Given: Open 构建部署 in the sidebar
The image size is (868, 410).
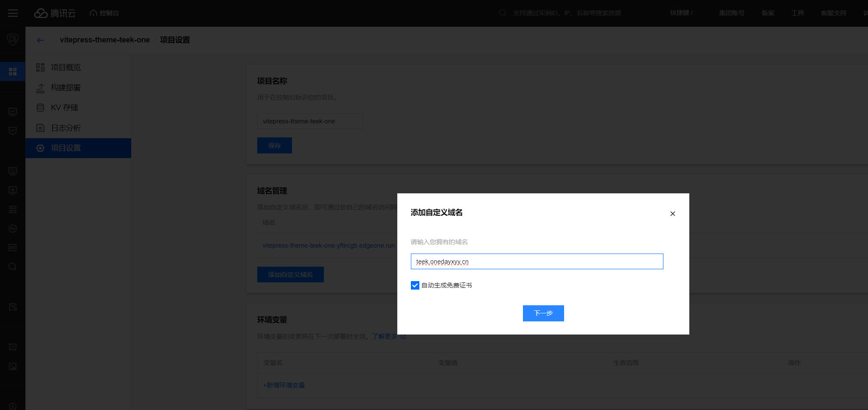Looking at the screenshot, I should 66,88.
